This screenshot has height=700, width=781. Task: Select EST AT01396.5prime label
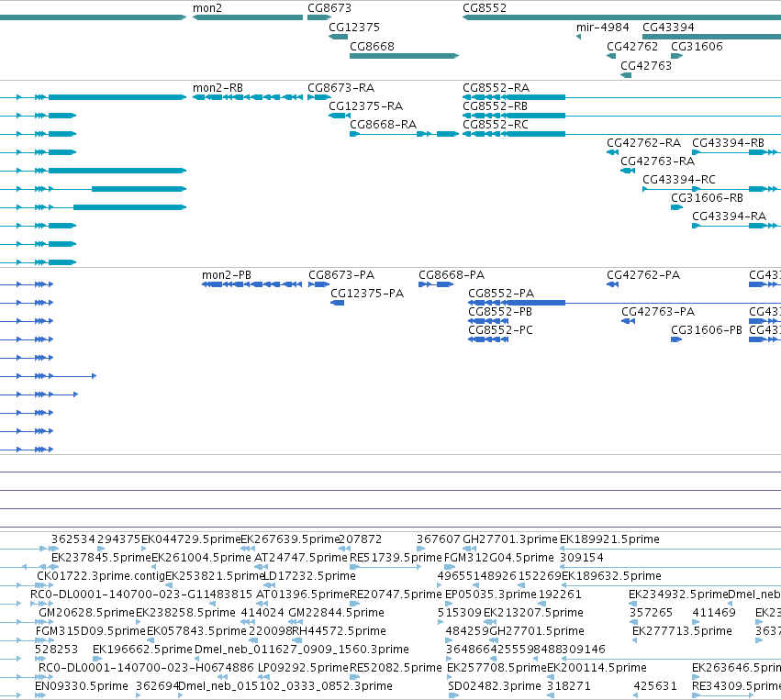click(302, 594)
